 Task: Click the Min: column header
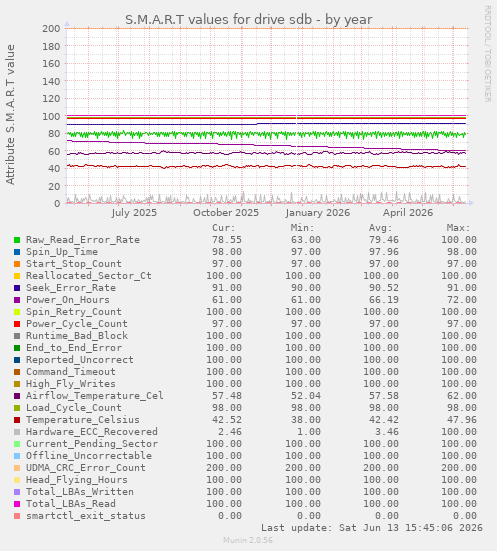(302, 228)
